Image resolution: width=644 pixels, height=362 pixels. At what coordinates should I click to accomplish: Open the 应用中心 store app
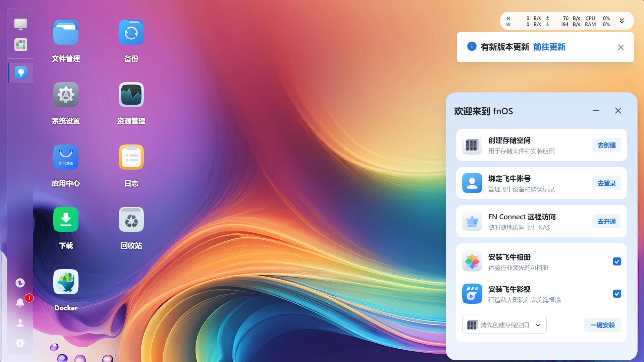[66, 157]
